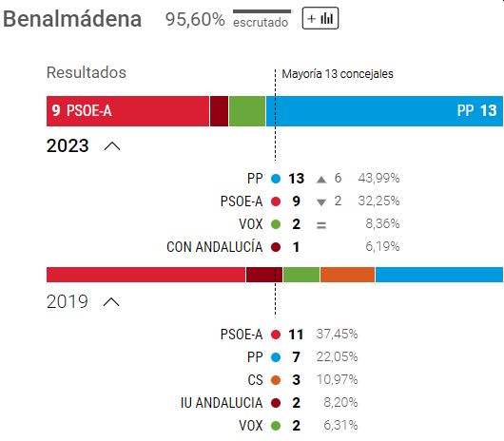Screen dimensions: 504x441
Task: Click the 2019 year label
Action: tap(68, 301)
